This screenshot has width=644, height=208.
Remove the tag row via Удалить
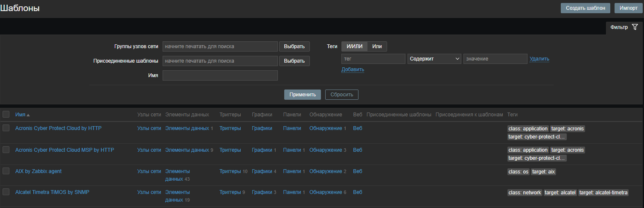539,59
